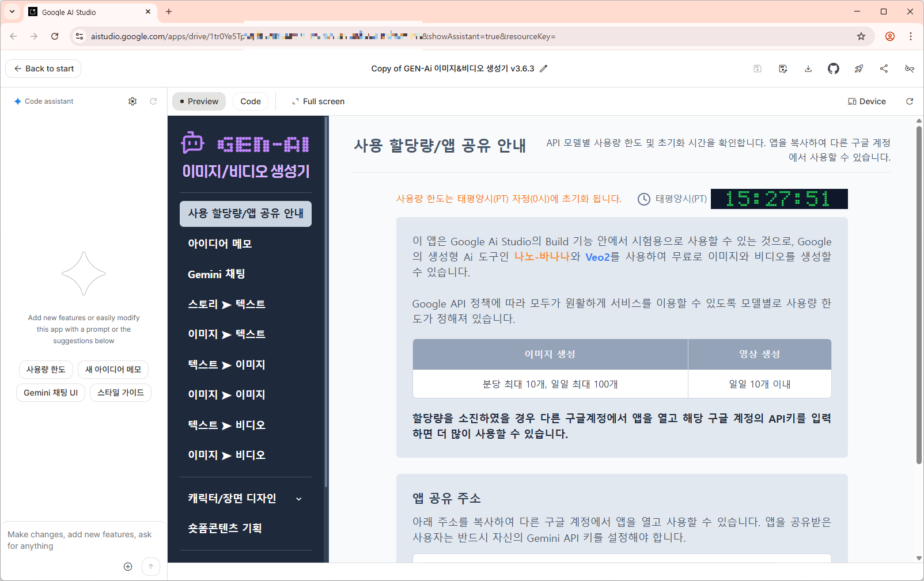This screenshot has width=924, height=581.
Task: Select the 사용 할당량/앱 공유 안내 menu item
Action: [245, 214]
